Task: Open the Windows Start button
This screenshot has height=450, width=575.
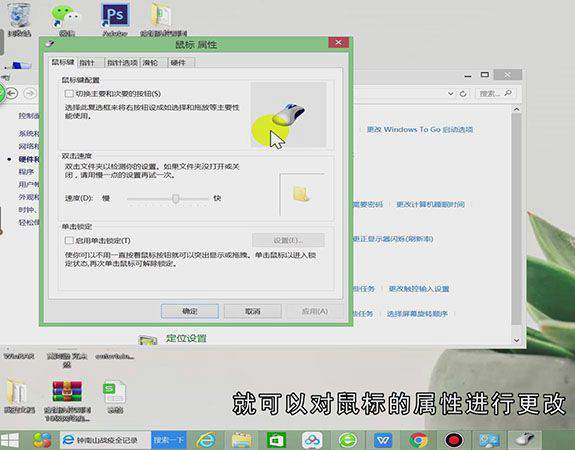Action: 10,440
